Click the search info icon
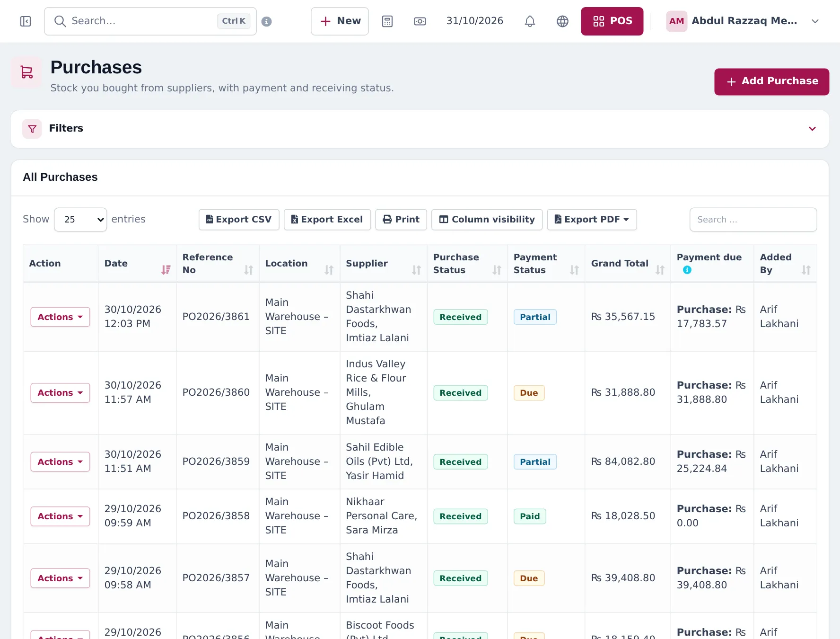This screenshot has width=840, height=639. (x=267, y=21)
